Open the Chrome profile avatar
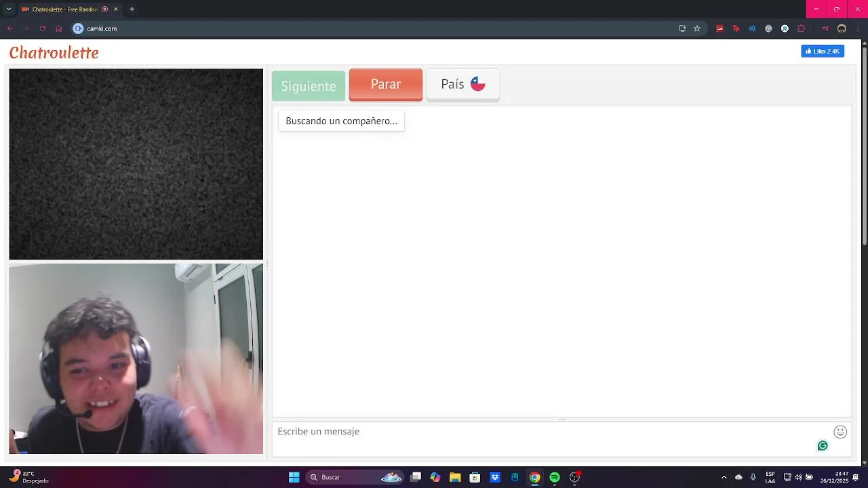 842,28
